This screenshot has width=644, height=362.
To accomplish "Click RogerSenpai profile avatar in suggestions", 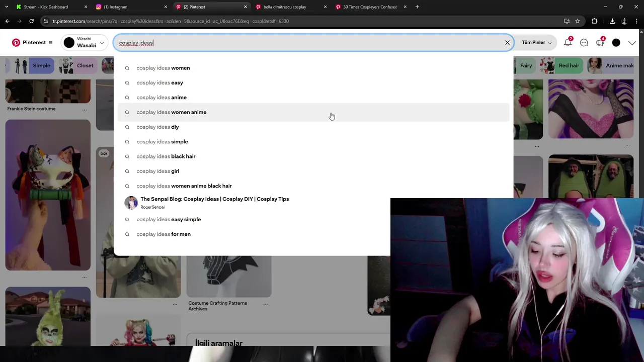I will coord(131,203).
